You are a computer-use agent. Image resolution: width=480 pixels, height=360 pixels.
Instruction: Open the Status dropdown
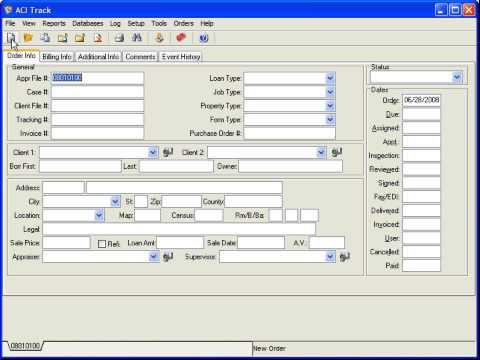(457, 77)
